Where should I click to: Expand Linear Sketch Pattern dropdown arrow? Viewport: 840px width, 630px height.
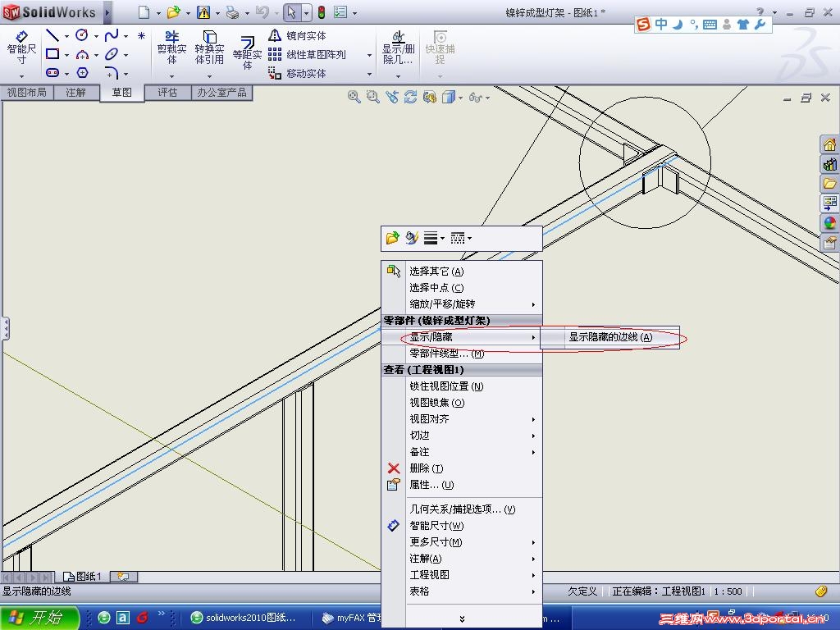pos(369,55)
